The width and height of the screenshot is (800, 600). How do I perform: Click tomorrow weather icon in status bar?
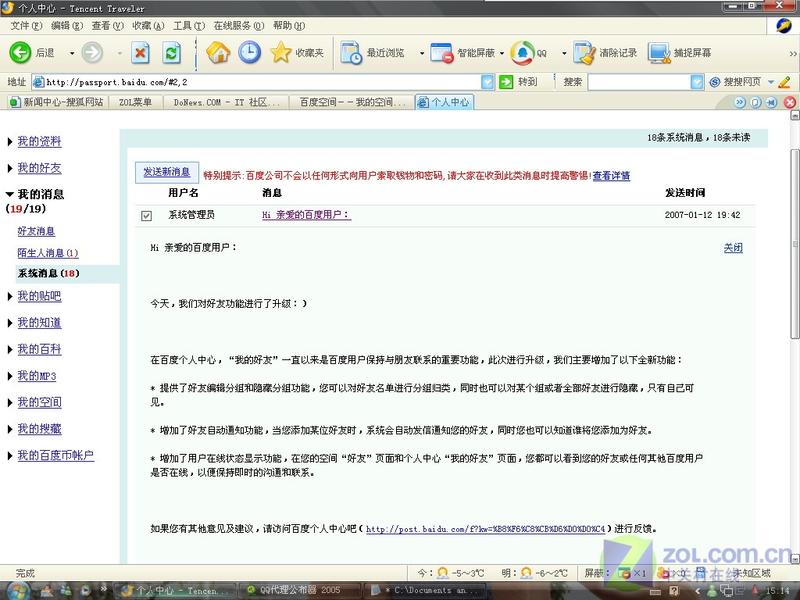pyautogui.click(x=526, y=573)
